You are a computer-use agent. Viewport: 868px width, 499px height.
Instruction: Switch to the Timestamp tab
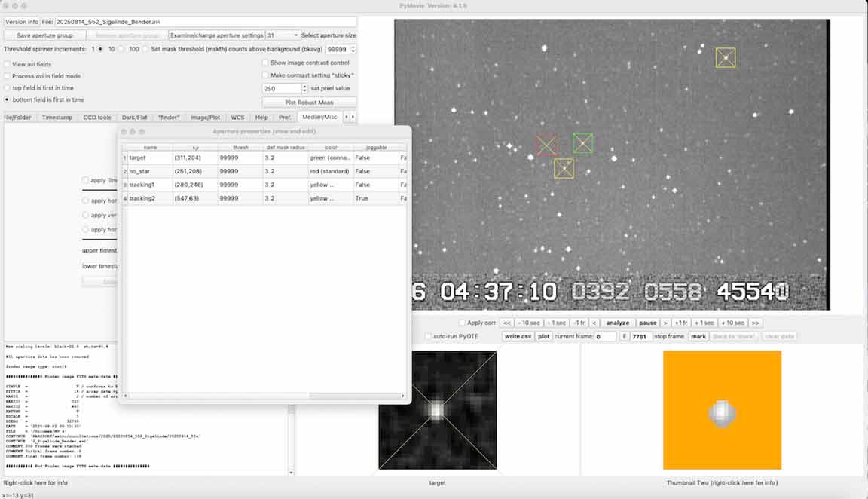[x=57, y=118]
